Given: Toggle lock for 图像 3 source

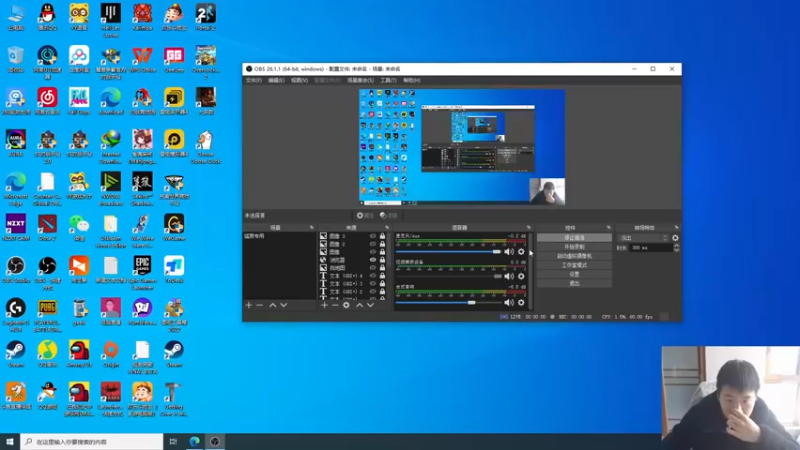Looking at the screenshot, I should (382, 236).
